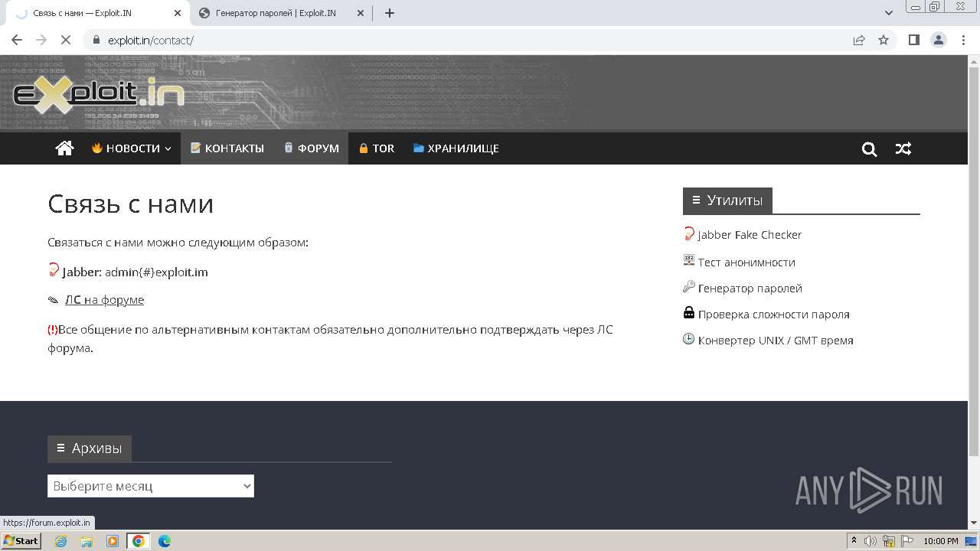980x551 pixels.
Task: Open the Chrome profile avatar
Action: coord(939,40)
